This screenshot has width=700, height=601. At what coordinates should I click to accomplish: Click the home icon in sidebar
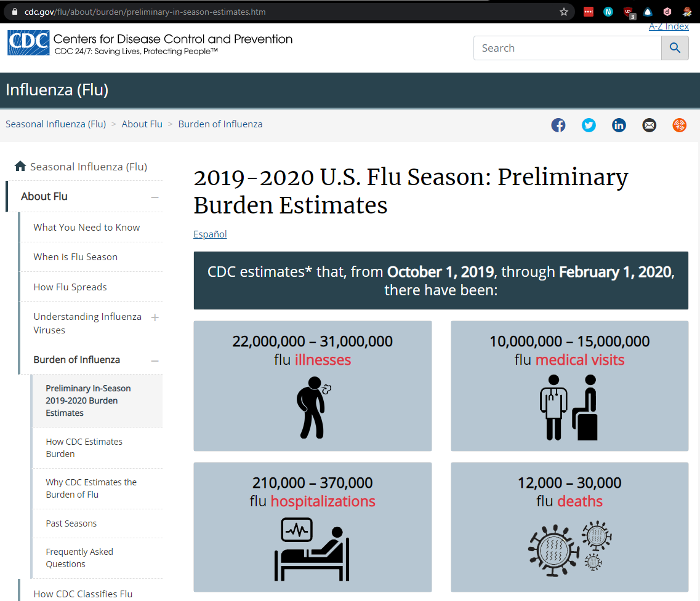click(x=20, y=167)
